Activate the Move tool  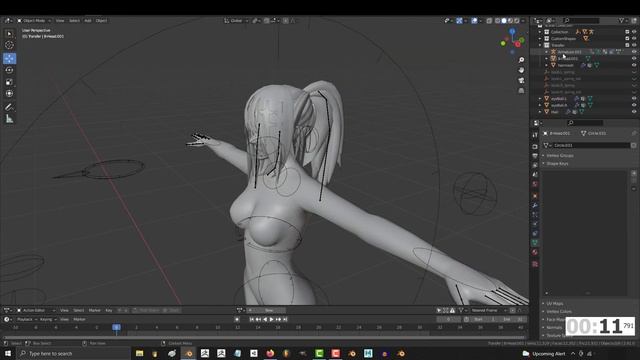(9, 58)
